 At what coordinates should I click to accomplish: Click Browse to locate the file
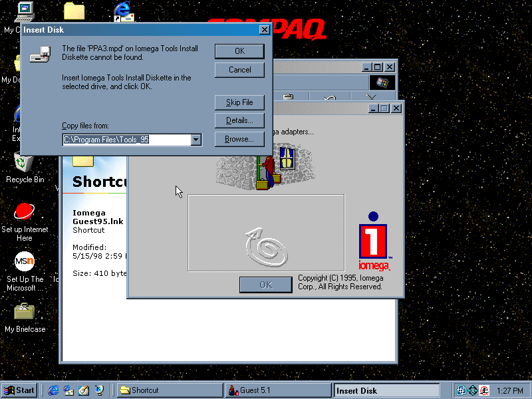click(x=239, y=139)
